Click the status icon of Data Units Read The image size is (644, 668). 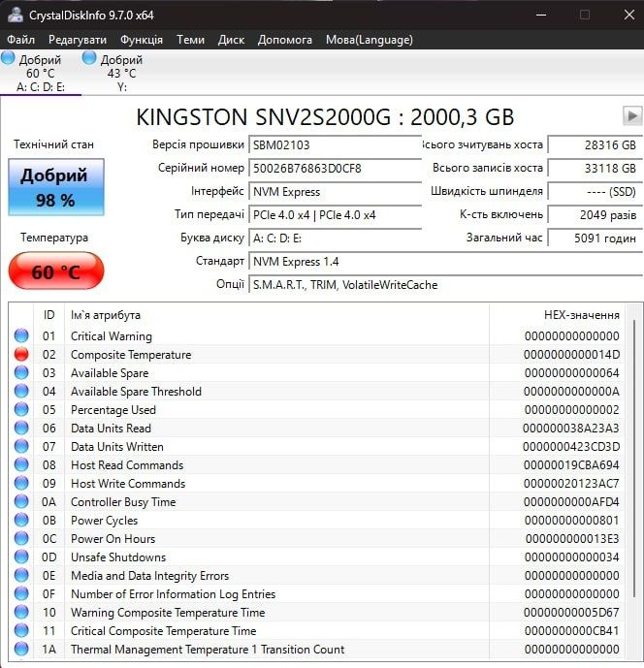21,428
